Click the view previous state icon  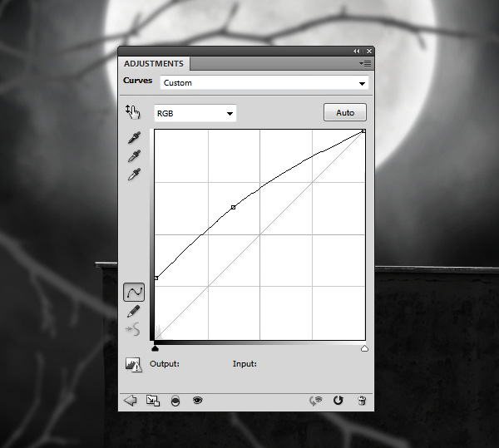315,401
